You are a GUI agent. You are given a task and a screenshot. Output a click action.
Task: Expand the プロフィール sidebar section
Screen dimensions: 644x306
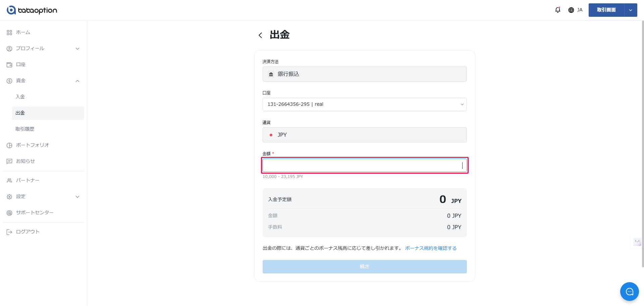(77, 49)
